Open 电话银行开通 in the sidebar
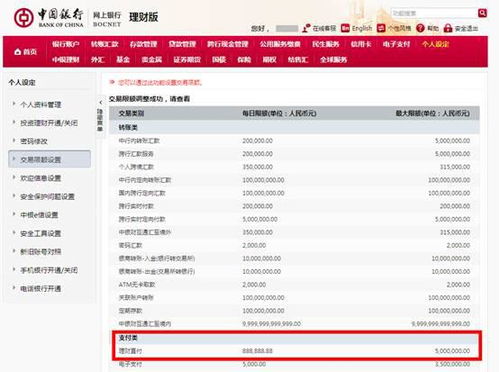This screenshot has width=499, height=372. (41, 289)
